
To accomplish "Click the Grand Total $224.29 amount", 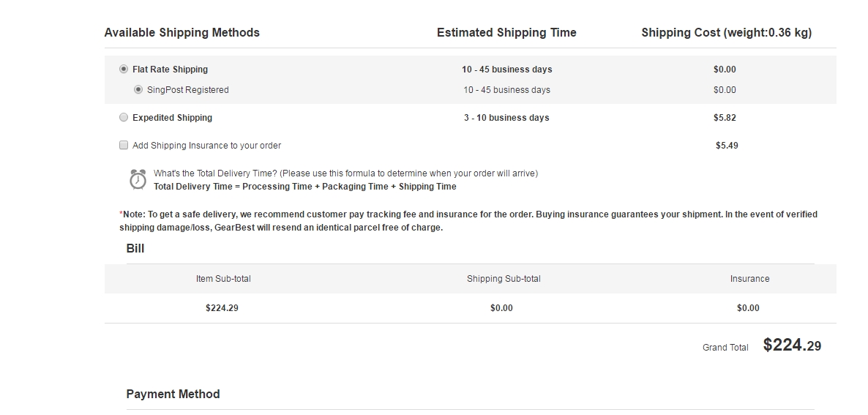I will click(792, 345).
